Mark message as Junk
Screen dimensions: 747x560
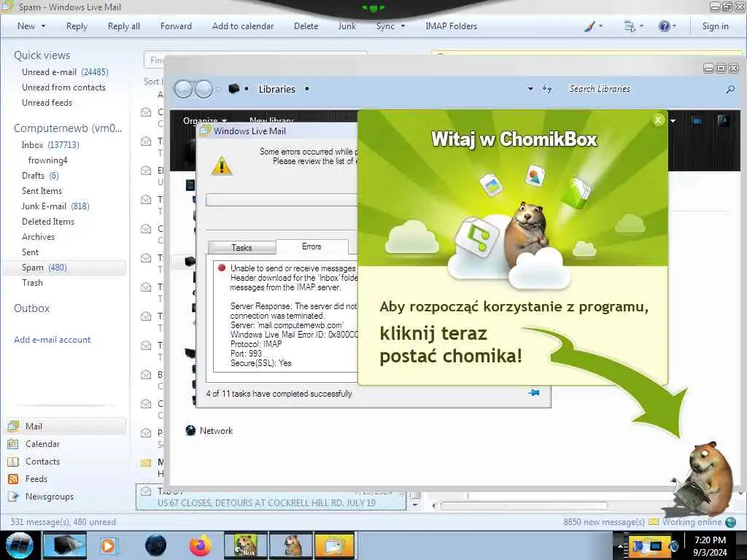[347, 26]
